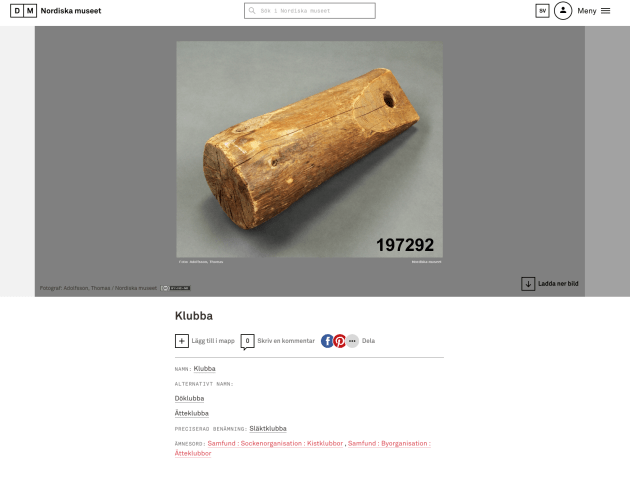This screenshot has width=630, height=494.
Task: Open the Ätteklubba alternative name link
Action: [192, 413]
